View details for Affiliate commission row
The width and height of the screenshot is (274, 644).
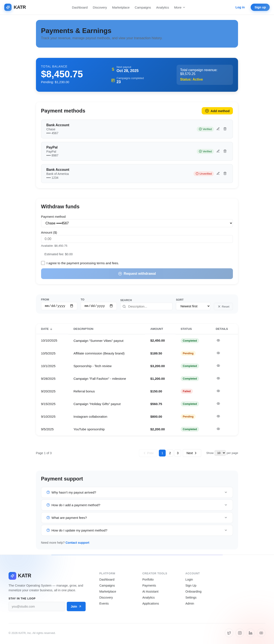pos(218,353)
